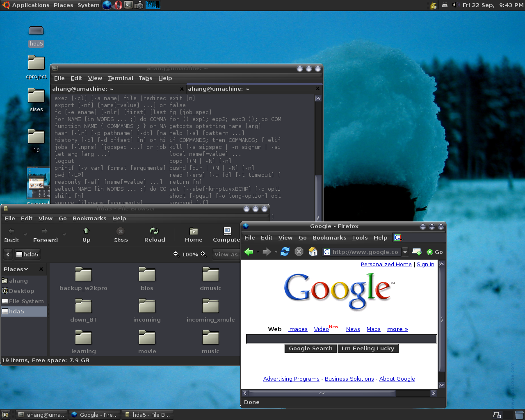Click Firefox horizontal scrollbar

322,393
